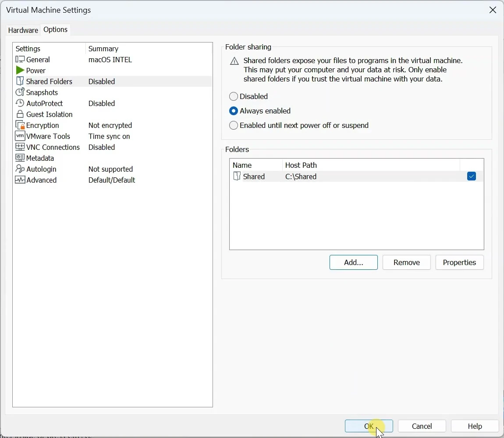Viewport: 504px width, 438px height.
Task: Uncheck the Shared folder enabled checkbox
Action: (472, 176)
